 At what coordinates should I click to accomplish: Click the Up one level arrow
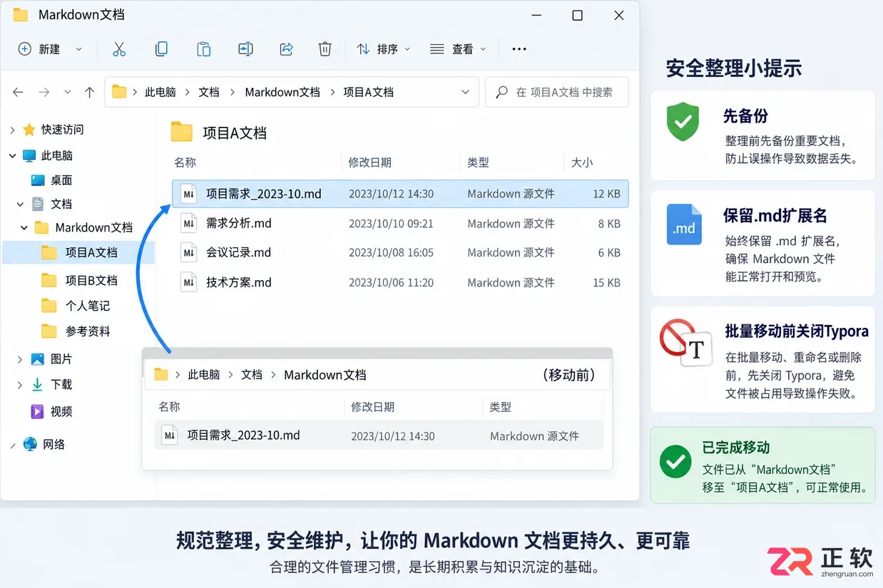tap(89, 92)
